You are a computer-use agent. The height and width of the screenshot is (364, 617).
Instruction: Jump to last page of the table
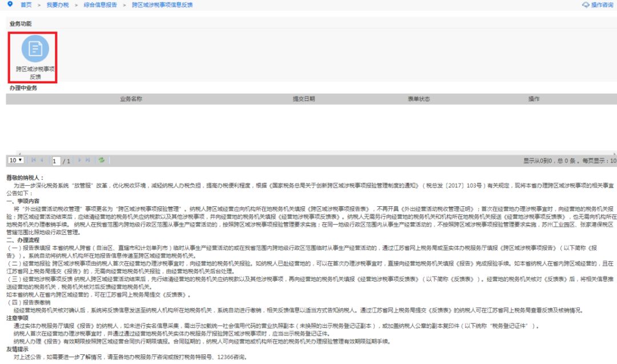tap(87, 161)
